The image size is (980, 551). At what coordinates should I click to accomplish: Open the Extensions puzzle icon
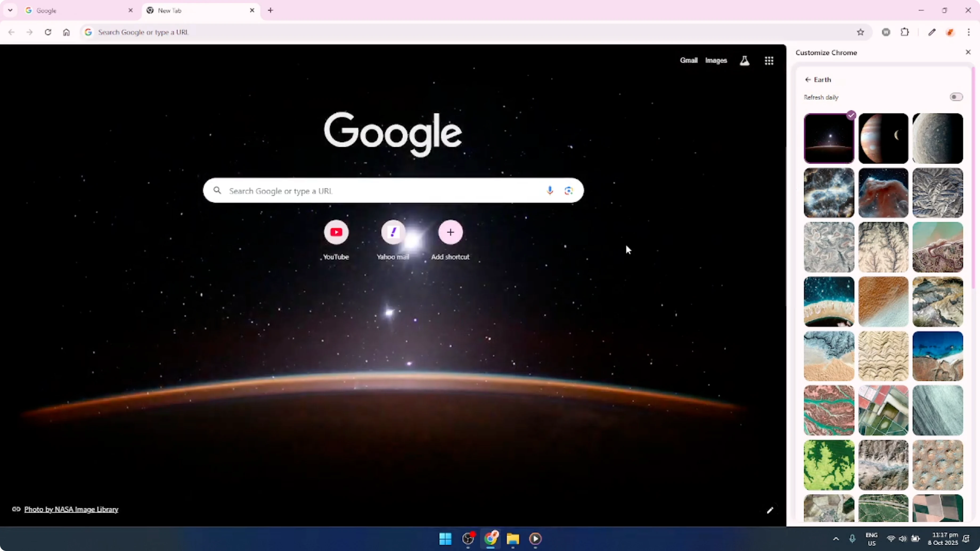(905, 32)
